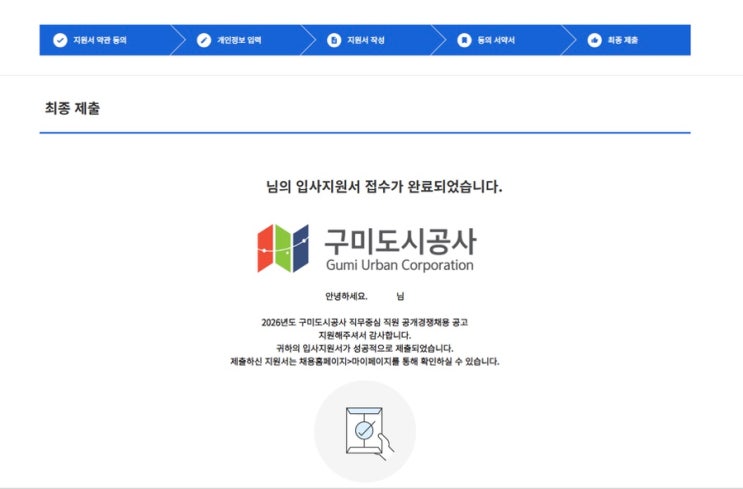Image resolution: width=743 pixels, height=489 pixels.
Task: Click the 최종 제출 page heading
Action: (x=72, y=108)
